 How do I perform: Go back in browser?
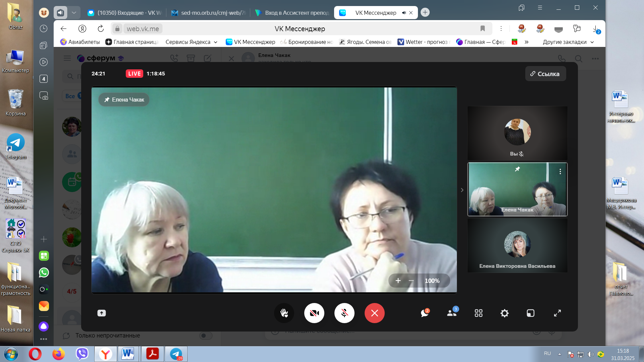pos(63,29)
